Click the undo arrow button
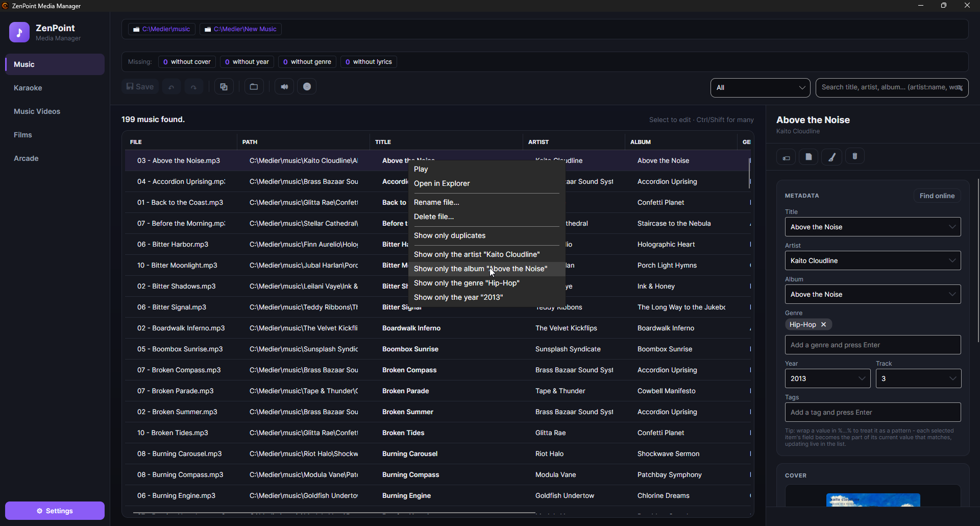The width and height of the screenshot is (980, 526). (171, 87)
